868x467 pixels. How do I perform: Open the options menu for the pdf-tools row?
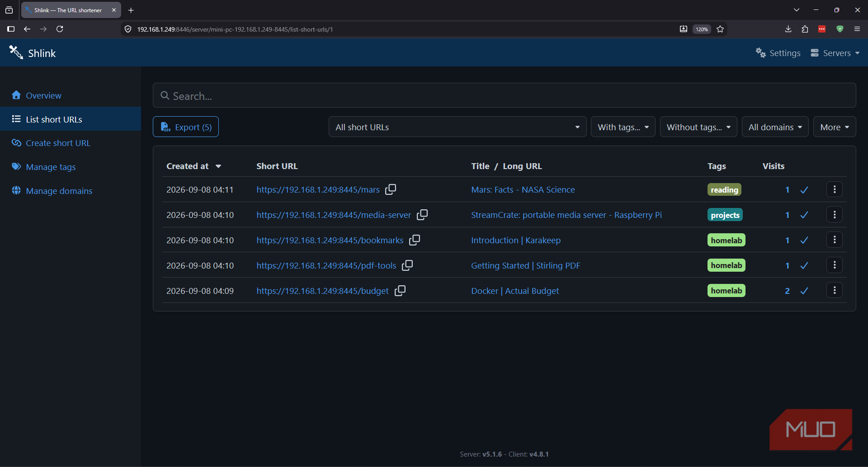835,265
